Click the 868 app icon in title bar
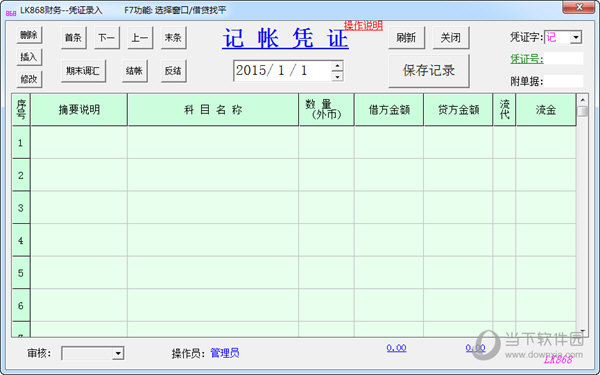Screen dimensions: 600x375 tap(11, 13)
